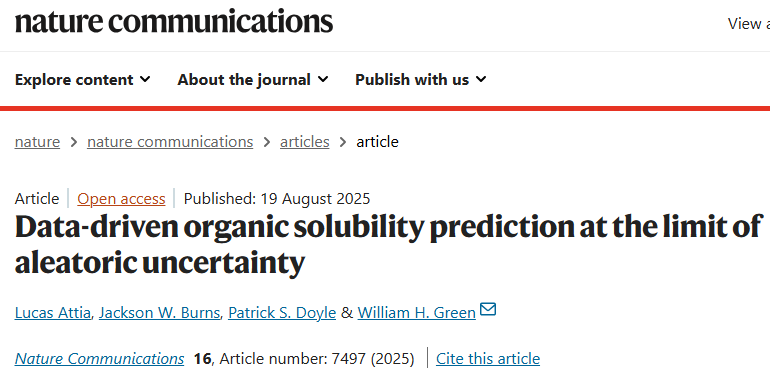Image resolution: width=770 pixels, height=380 pixels.
Task: Open author William H. Green's details
Action: click(416, 313)
